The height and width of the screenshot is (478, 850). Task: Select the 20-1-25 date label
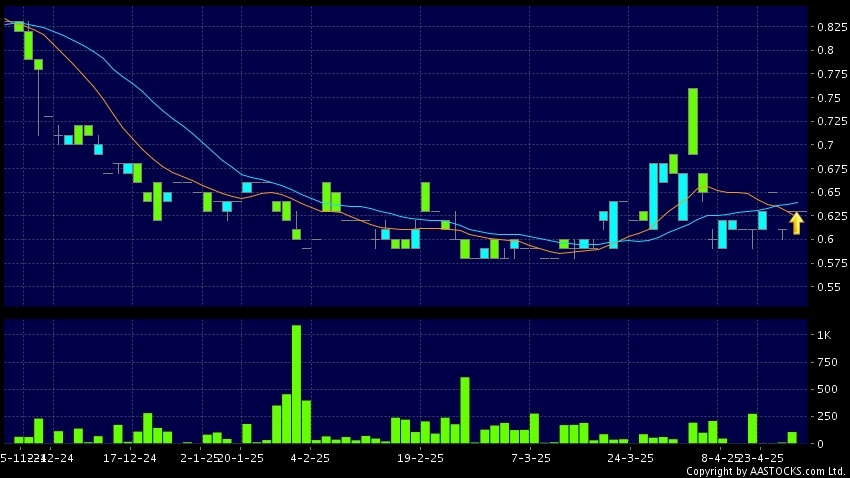[241, 458]
